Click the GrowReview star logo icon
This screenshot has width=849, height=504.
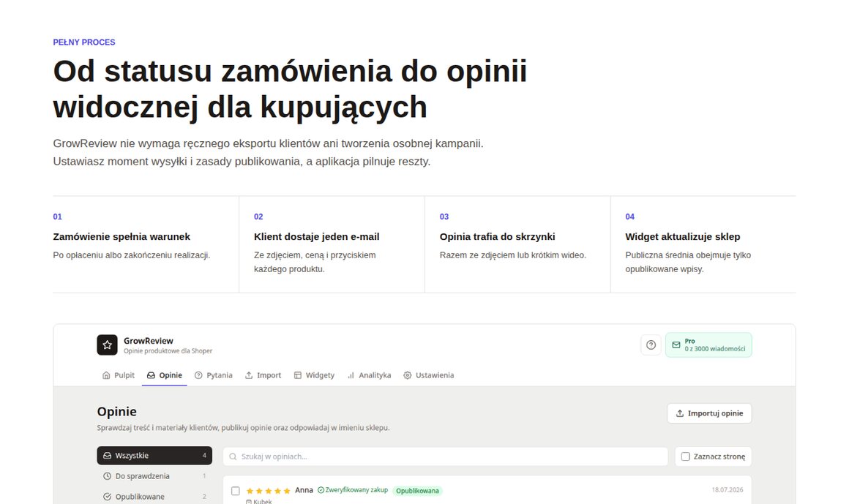[107, 345]
